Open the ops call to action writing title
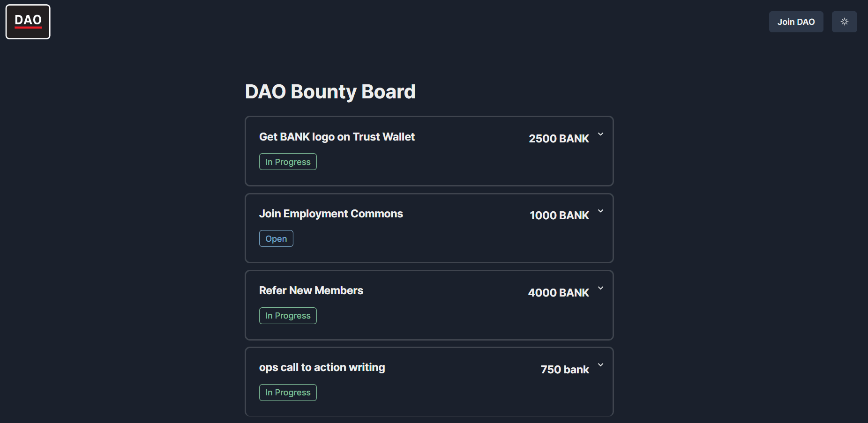Image resolution: width=868 pixels, height=423 pixels. [x=322, y=367]
